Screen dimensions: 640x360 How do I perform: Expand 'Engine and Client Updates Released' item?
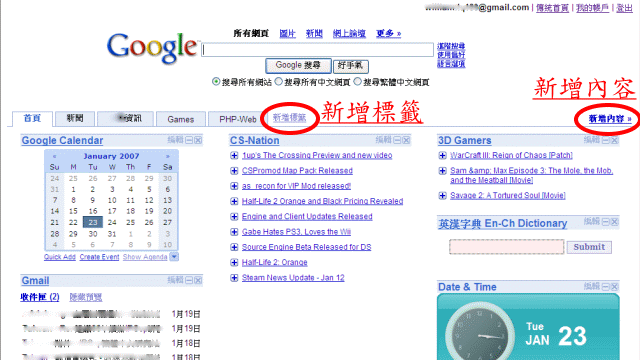(x=234, y=217)
